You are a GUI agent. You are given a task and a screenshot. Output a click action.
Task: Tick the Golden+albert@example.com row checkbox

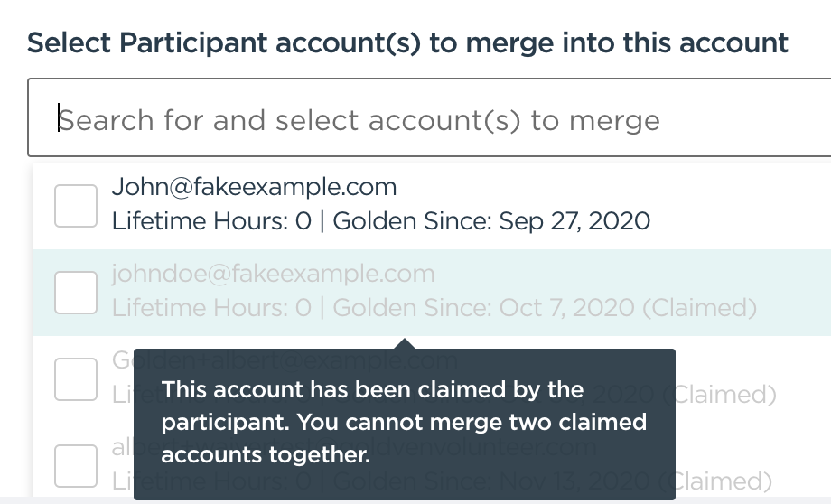coord(76,379)
